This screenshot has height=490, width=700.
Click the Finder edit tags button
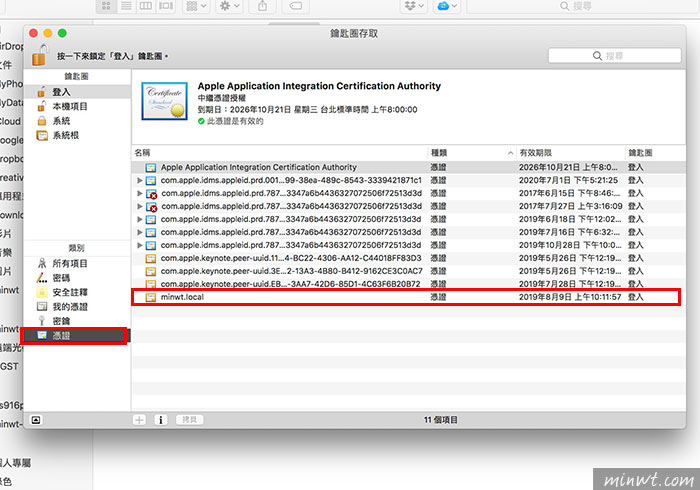[295, 6]
